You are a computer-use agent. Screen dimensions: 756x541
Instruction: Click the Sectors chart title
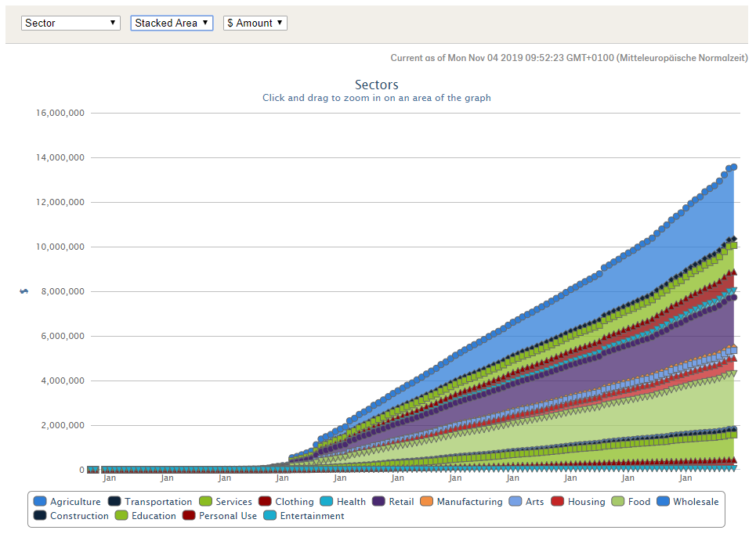coord(376,85)
